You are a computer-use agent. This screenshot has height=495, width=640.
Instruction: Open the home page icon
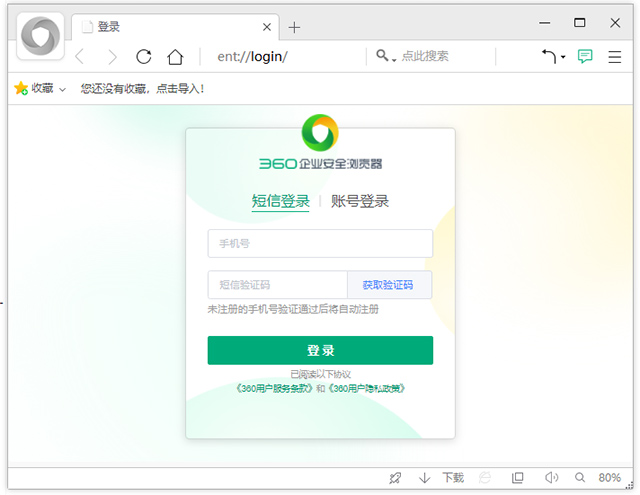coord(175,56)
